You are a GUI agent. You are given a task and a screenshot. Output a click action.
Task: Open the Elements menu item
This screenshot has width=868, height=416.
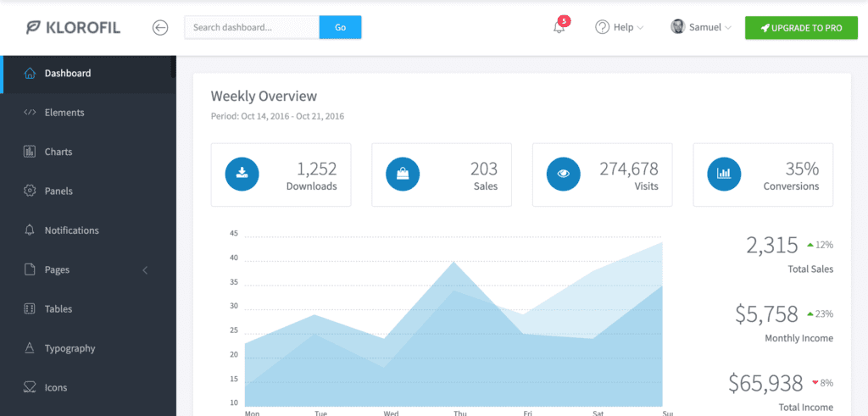click(88, 113)
